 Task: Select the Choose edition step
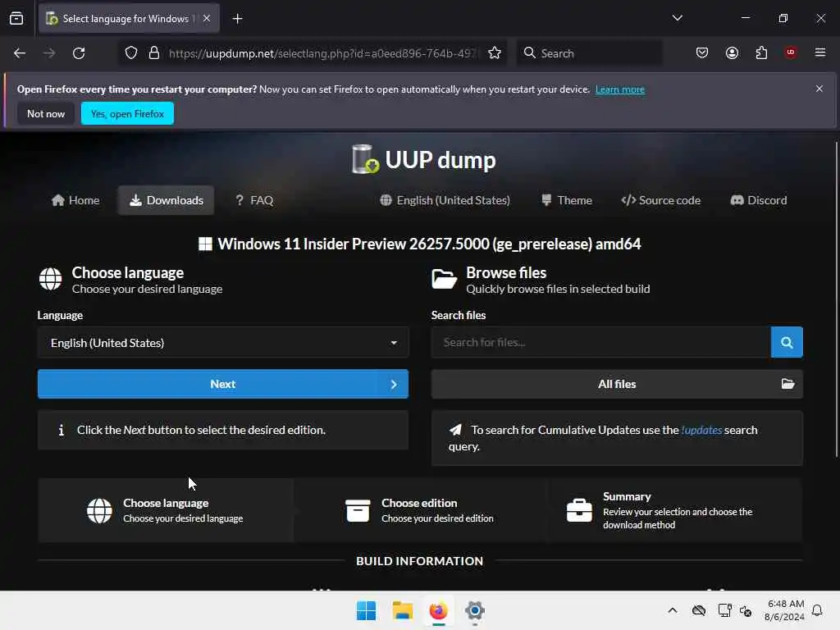pos(420,510)
